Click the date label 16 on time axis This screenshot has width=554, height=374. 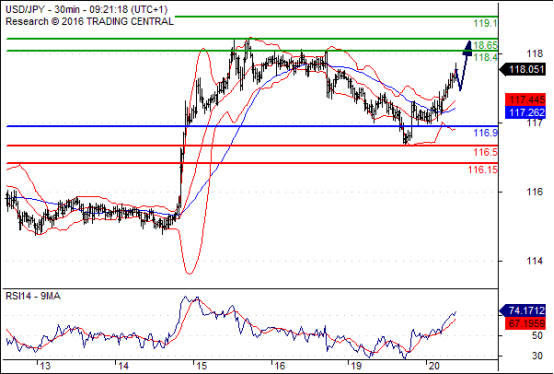tap(279, 366)
